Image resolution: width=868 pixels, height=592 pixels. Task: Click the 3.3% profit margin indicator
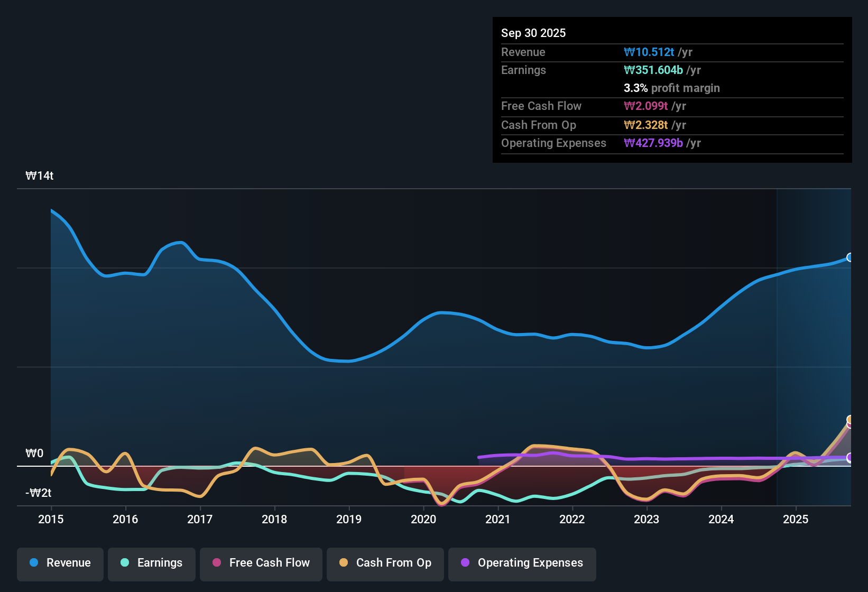tap(671, 88)
